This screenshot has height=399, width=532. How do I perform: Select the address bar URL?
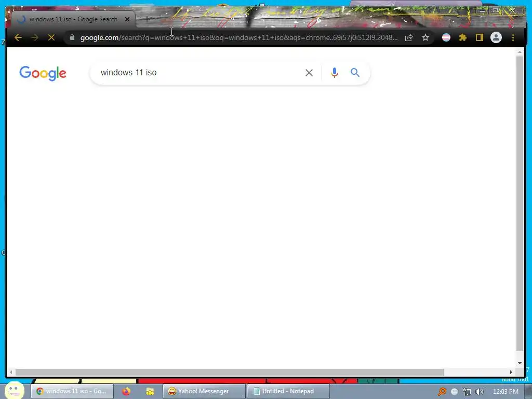click(239, 37)
